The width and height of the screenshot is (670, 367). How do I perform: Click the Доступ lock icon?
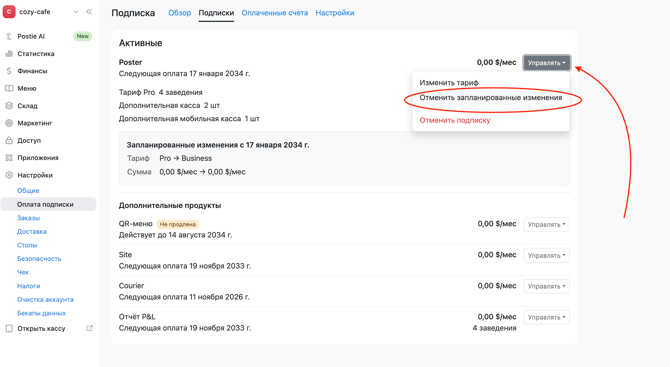(9, 140)
